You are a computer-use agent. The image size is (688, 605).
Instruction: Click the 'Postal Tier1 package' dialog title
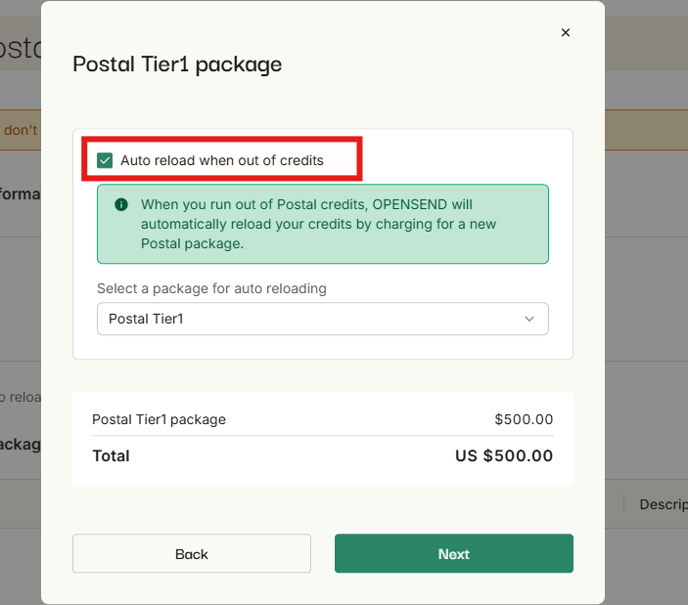point(177,64)
